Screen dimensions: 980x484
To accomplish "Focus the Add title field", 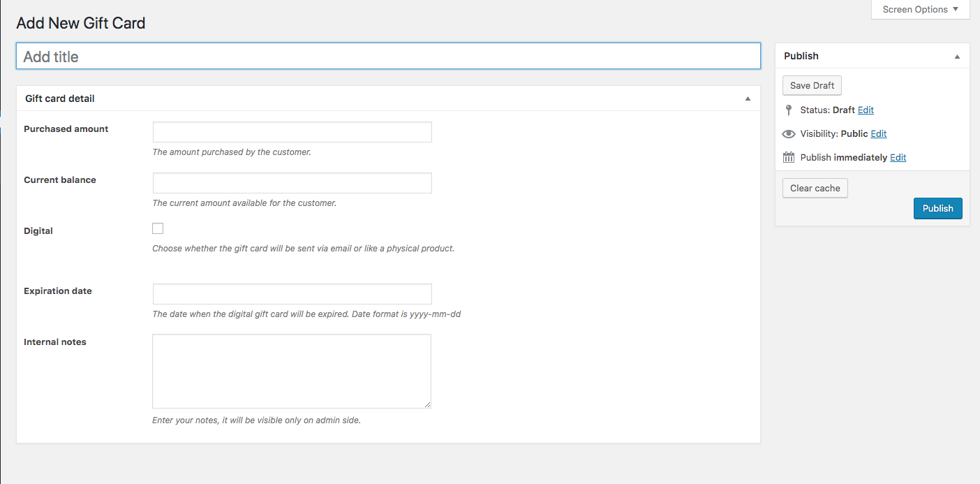I will tap(388, 57).
